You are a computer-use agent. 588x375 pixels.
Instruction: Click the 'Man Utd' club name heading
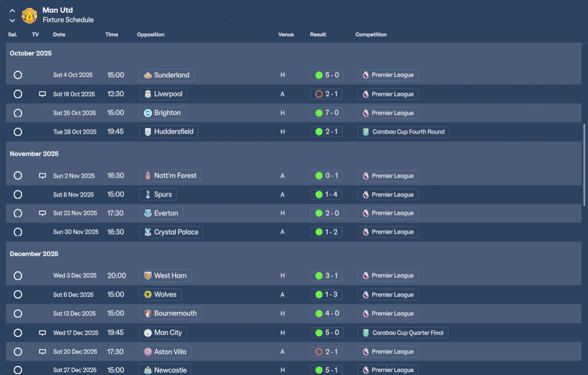coord(57,10)
